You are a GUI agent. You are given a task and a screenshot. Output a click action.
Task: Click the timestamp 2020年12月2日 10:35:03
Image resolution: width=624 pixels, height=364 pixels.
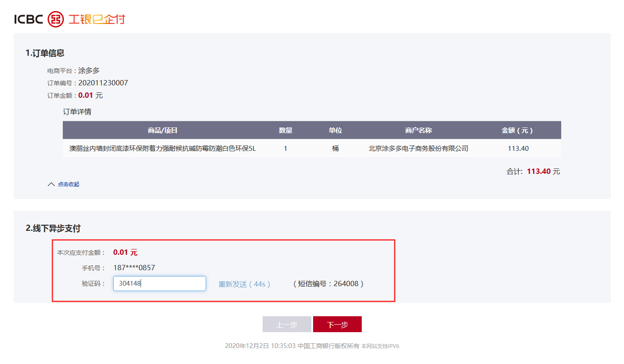(x=260, y=346)
